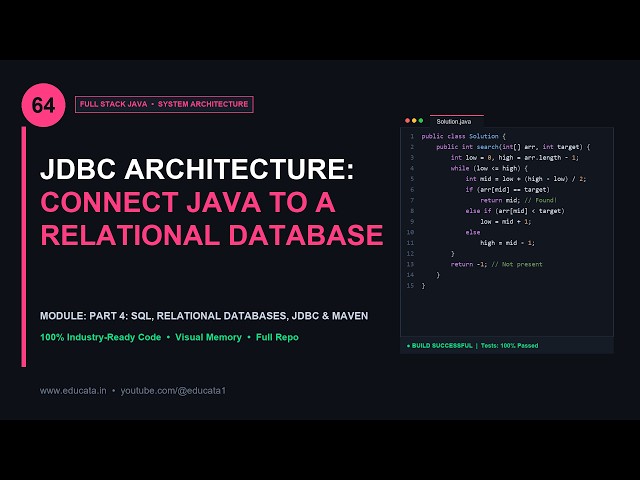Click the Visual Memory text

[209, 338]
